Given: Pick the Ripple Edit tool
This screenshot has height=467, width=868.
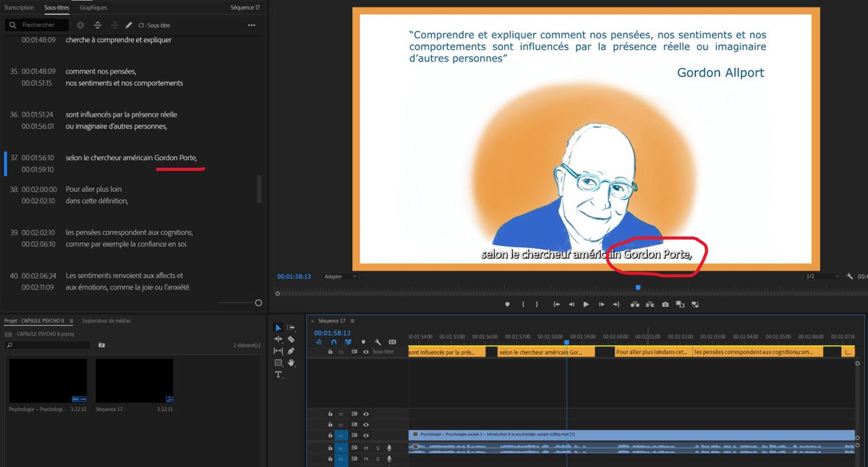Looking at the screenshot, I should coord(278,339).
